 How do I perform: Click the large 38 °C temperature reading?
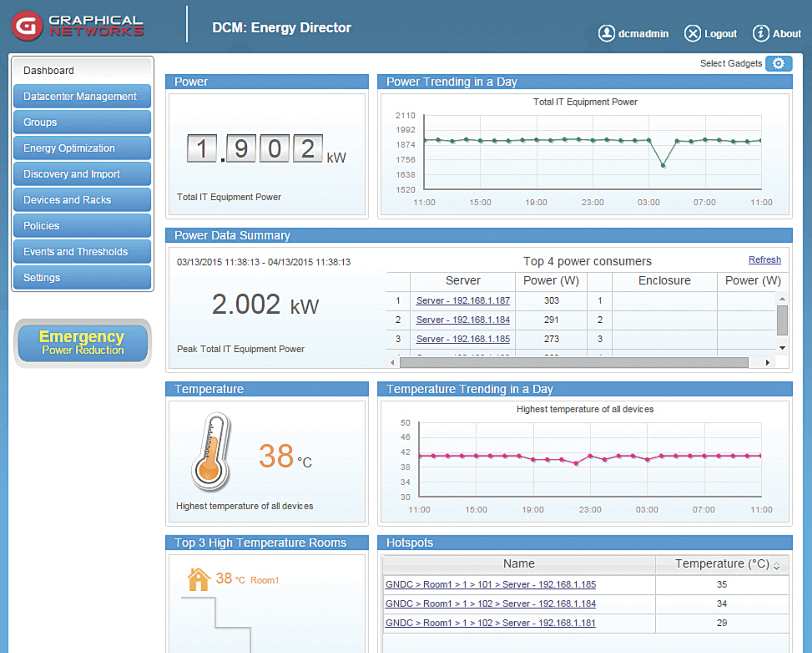[285, 456]
